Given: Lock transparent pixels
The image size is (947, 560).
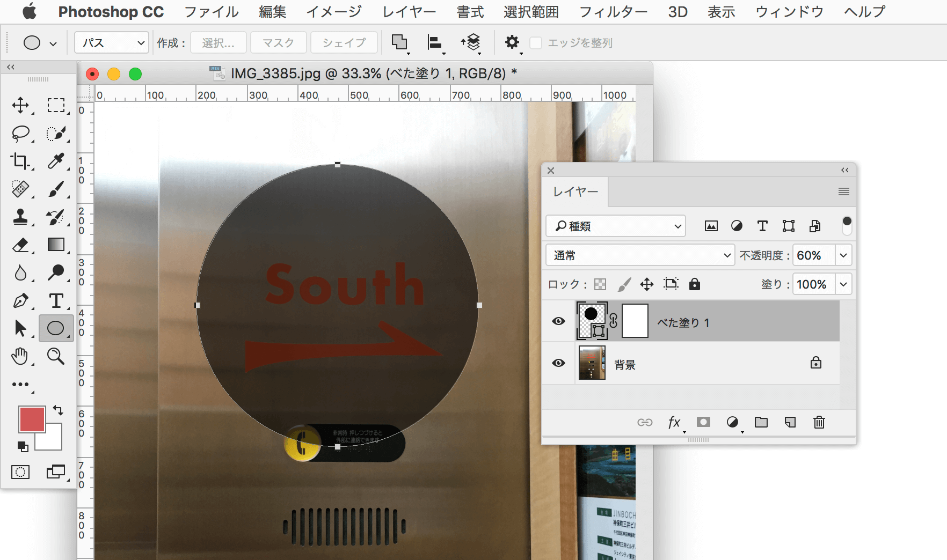Looking at the screenshot, I should click(600, 284).
